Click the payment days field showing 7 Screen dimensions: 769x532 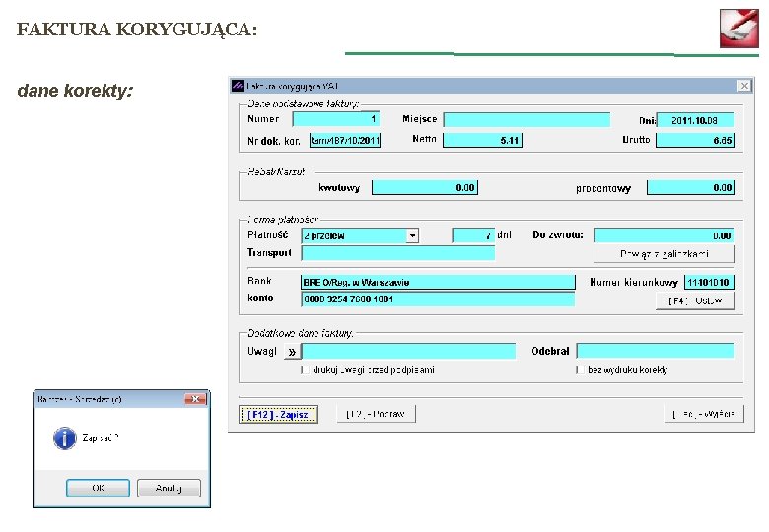pos(473,235)
